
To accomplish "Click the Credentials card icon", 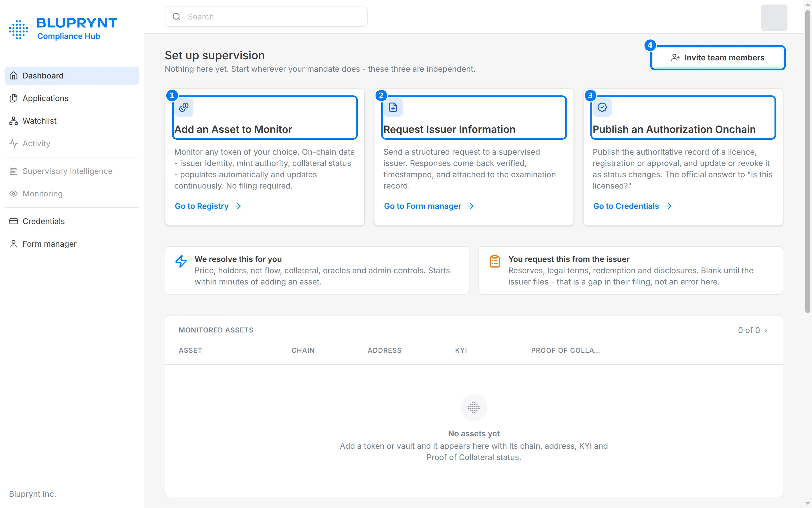I will point(14,221).
